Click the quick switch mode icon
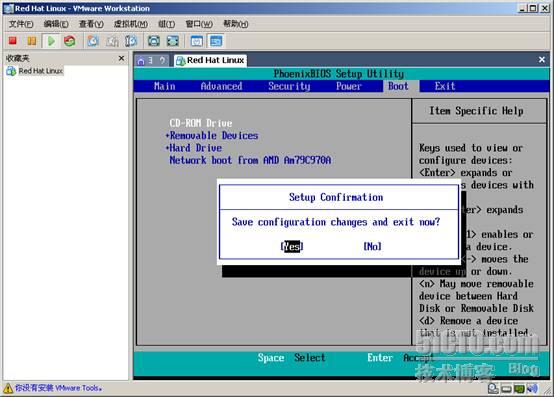The width and height of the screenshot is (554, 397). click(x=173, y=41)
